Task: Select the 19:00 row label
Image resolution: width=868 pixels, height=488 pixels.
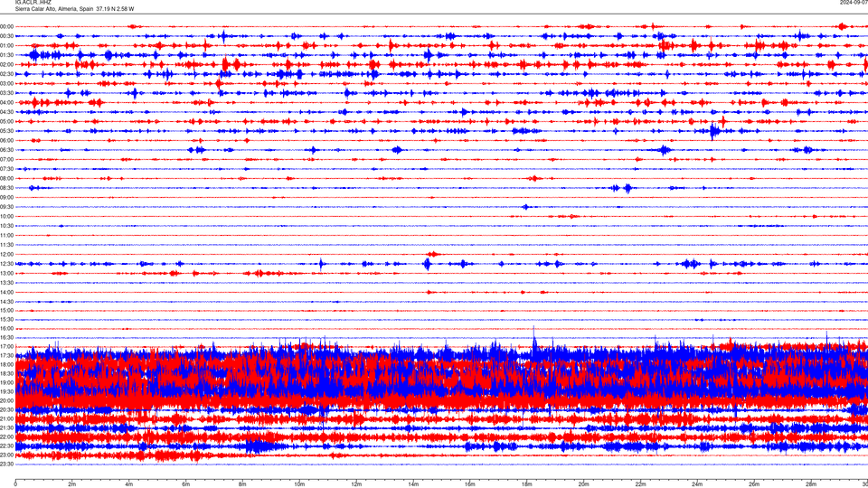Action: pyautogui.click(x=6, y=382)
